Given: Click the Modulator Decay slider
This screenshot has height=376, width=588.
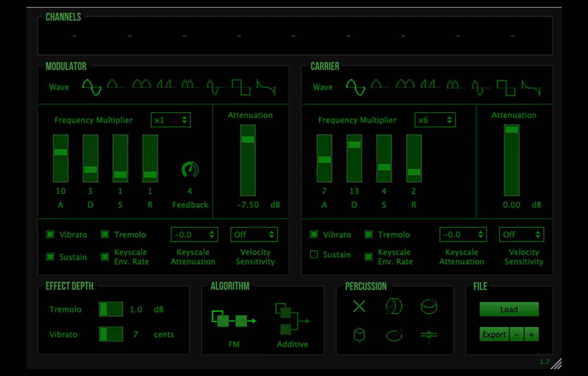Looking at the screenshot, I should pyautogui.click(x=90, y=158).
